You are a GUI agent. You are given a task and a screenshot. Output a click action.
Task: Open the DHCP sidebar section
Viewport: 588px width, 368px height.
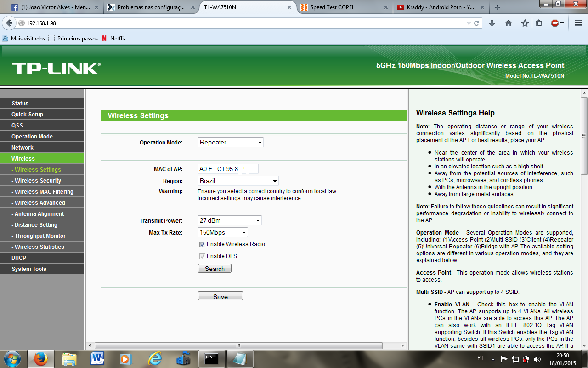tap(42, 258)
